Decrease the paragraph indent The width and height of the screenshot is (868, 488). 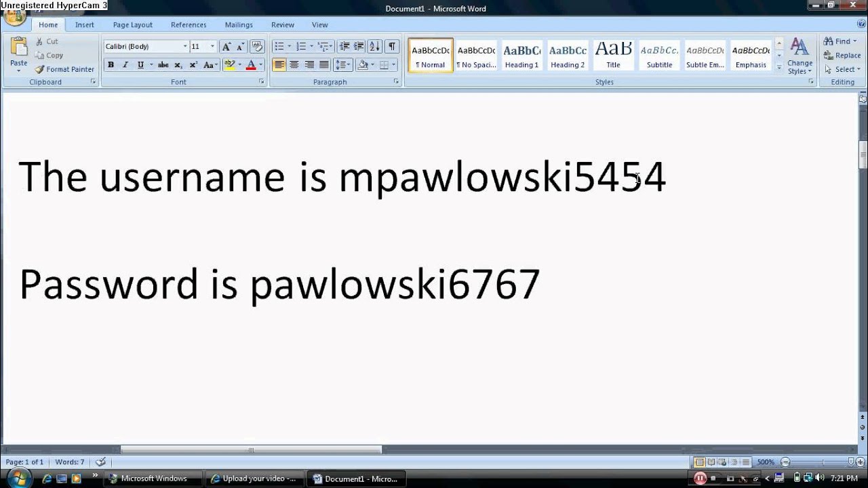pyautogui.click(x=344, y=46)
